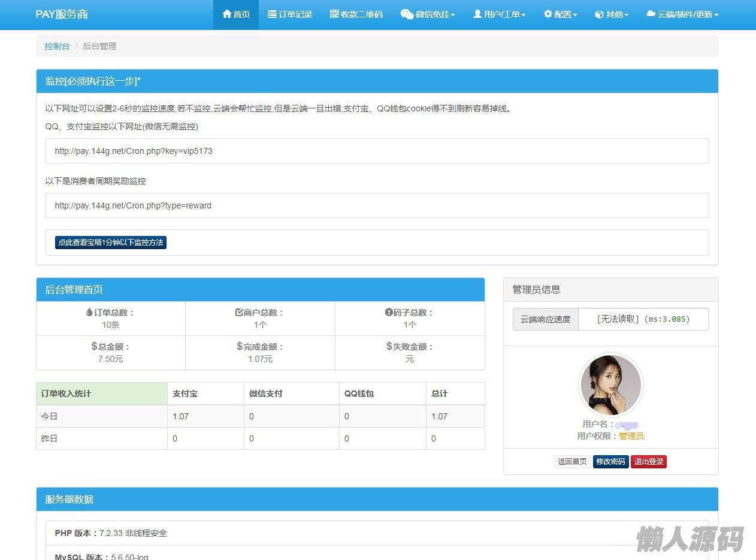Viewport: 756px width, 560px height.
Task: Click the administrator avatar photo
Action: click(610, 385)
